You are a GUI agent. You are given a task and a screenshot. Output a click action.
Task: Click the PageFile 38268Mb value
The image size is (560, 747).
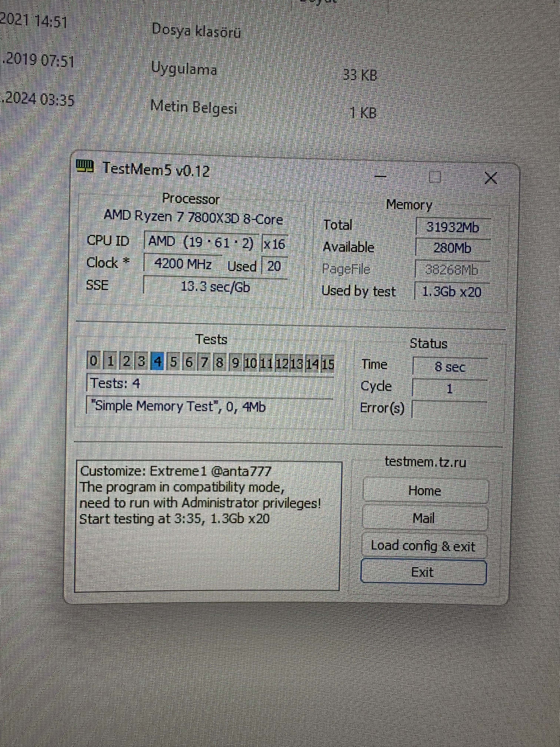point(452,270)
